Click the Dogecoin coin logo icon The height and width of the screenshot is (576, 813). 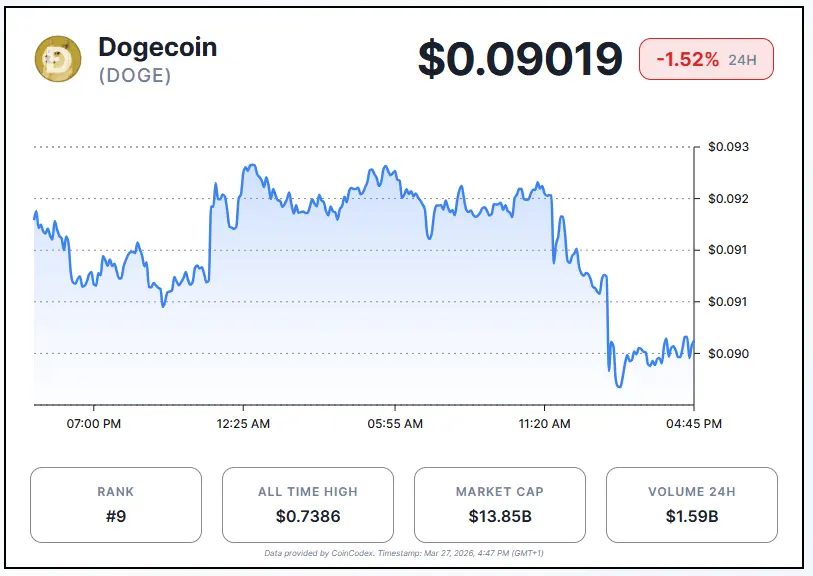(x=58, y=59)
